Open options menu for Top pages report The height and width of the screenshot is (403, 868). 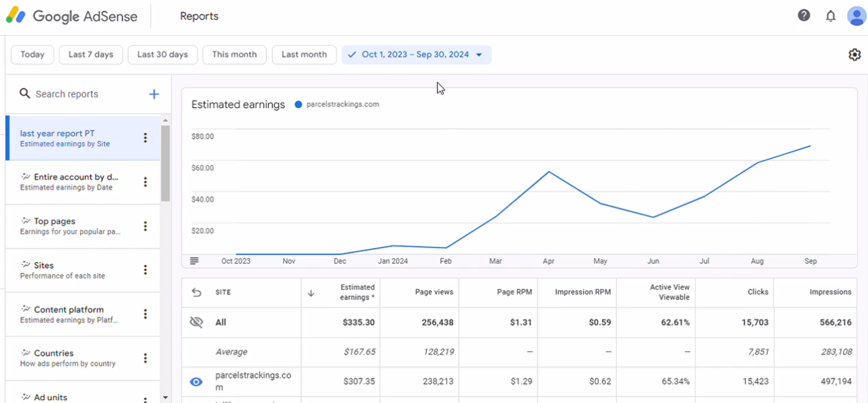coord(145,226)
